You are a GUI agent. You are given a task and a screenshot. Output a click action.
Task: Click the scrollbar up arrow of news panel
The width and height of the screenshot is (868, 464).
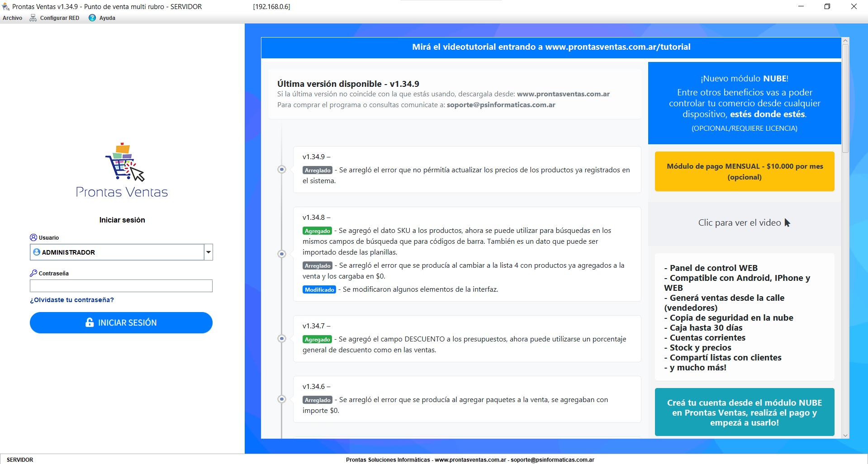pyautogui.click(x=845, y=41)
